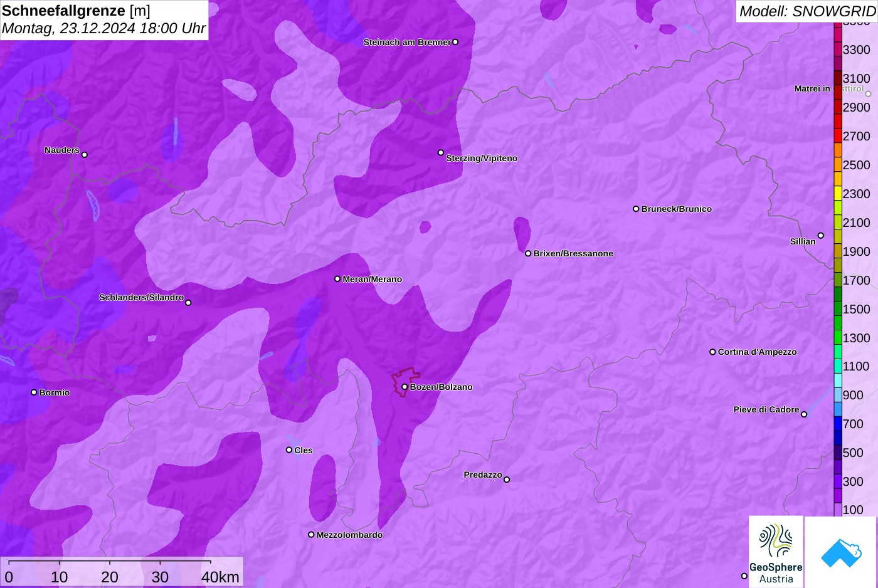Click the legend value 100

[853, 510]
